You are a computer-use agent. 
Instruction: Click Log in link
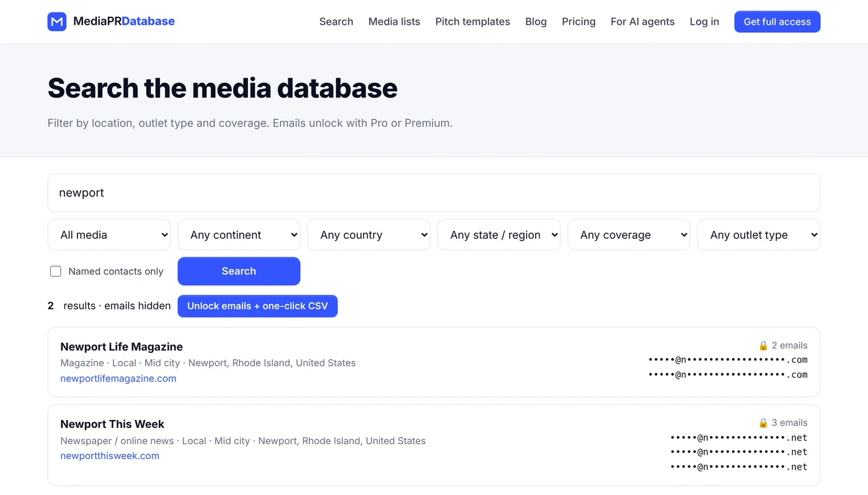(704, 22)
